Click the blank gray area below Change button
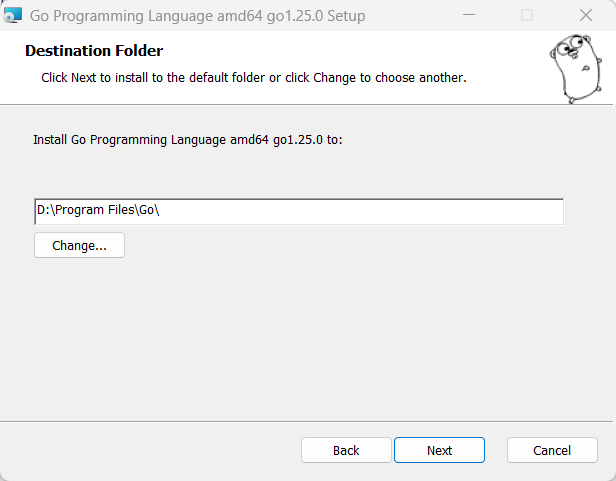Viewport: 616px width, 481px height. [x=300, y=340]
